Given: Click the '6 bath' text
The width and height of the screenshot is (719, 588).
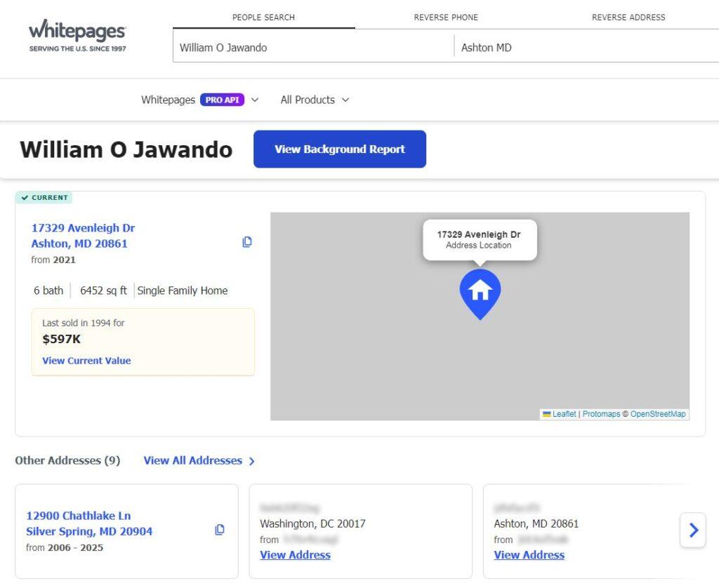Looking at the screenshot, I should coord(48,290).
